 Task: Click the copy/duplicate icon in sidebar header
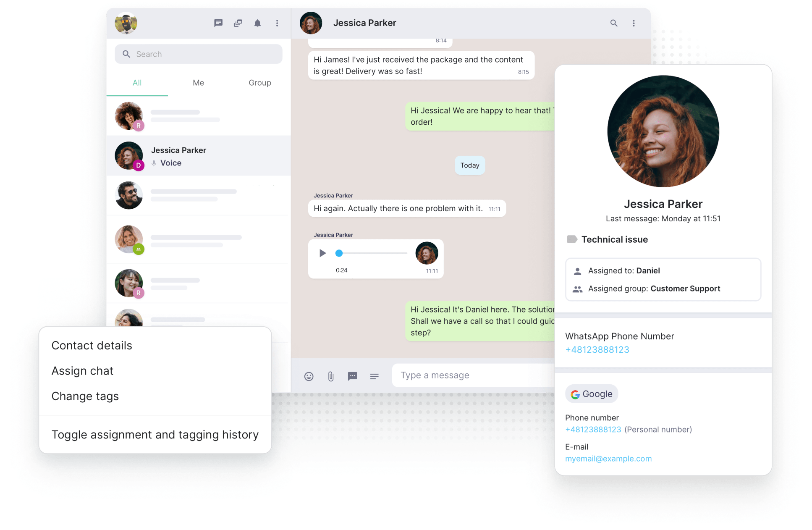[236, 23]
